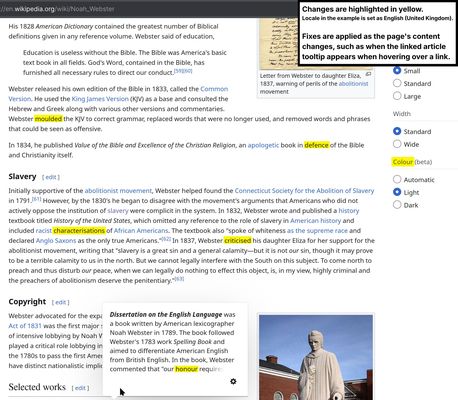Jump to citation 59

click(179, 71)
